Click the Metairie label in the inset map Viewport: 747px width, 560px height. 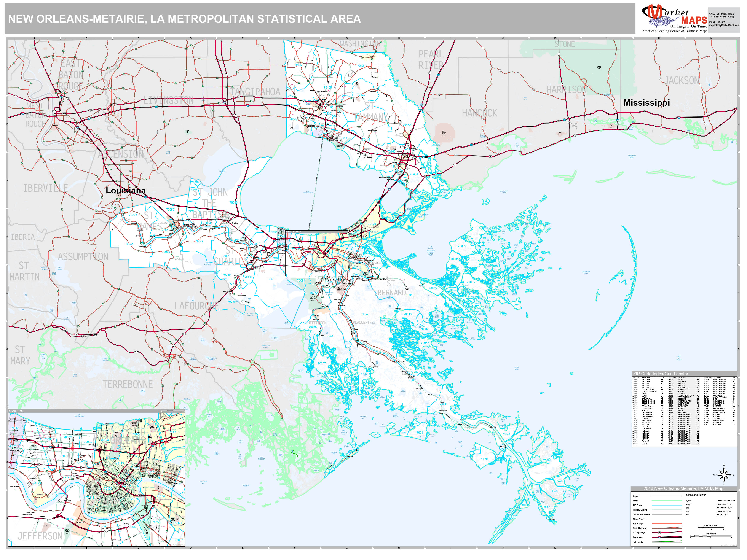78,460
